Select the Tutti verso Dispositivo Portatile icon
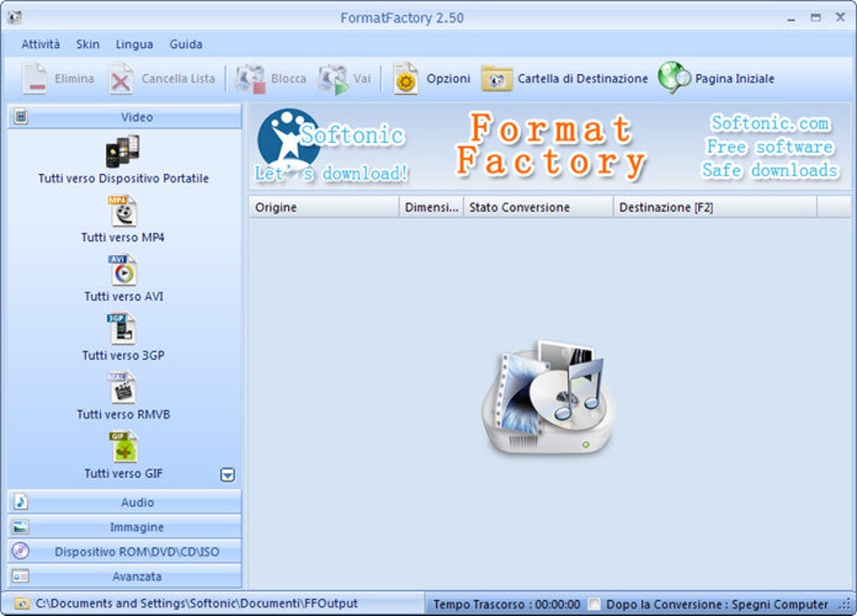 coord(123,151)
